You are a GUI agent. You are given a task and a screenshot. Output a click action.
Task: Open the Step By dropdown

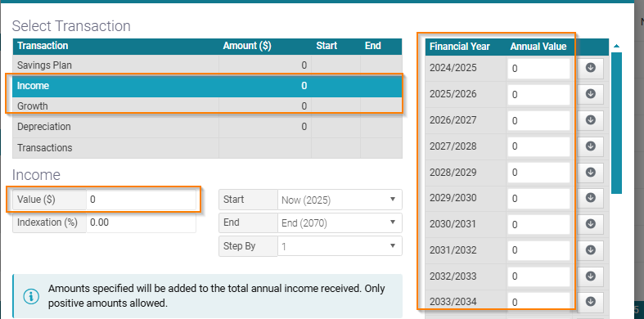click(x=340, y=246)
